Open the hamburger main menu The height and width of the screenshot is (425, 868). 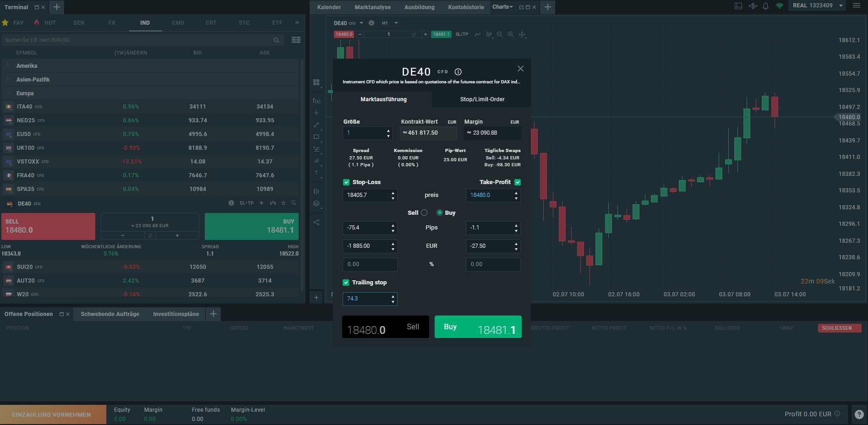(856, 5)
